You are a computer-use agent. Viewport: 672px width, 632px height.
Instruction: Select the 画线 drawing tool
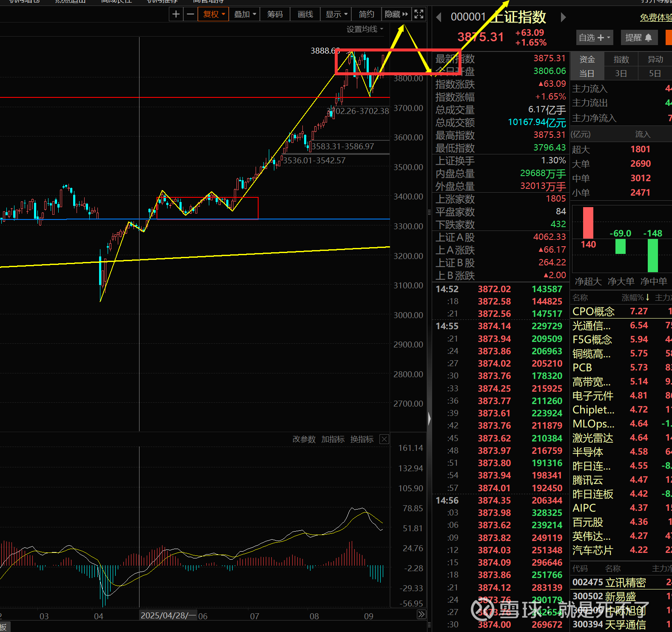[305, 14]
